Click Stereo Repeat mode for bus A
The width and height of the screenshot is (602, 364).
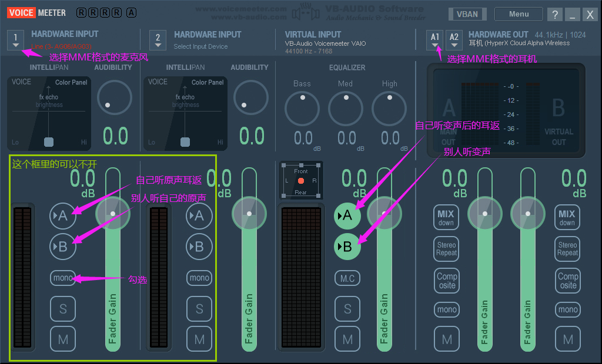click(447, 249)
